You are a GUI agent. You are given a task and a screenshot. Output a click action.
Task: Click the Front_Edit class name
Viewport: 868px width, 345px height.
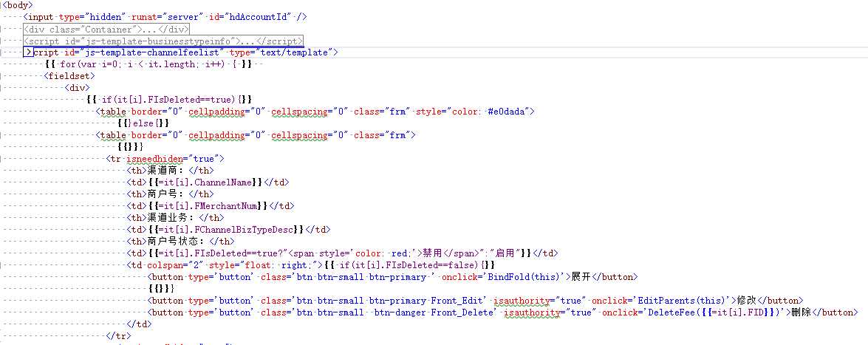coord(458,300)
